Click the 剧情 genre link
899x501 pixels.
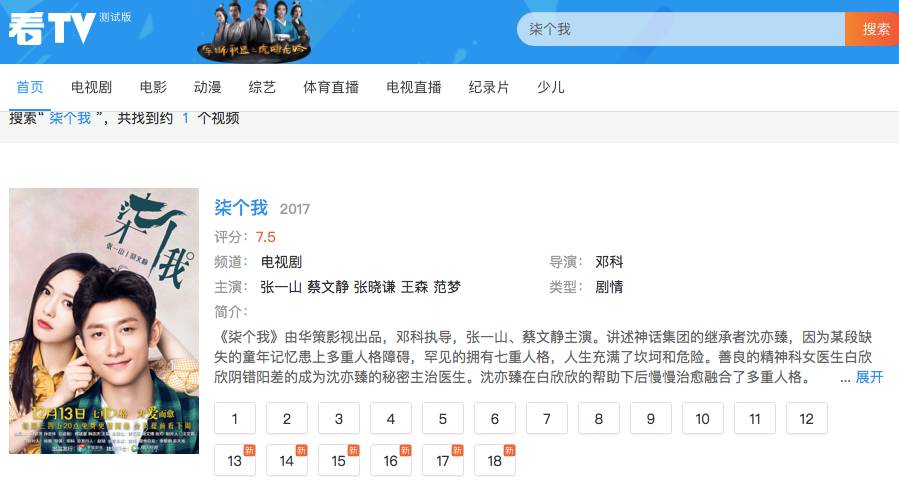point(609,287)
